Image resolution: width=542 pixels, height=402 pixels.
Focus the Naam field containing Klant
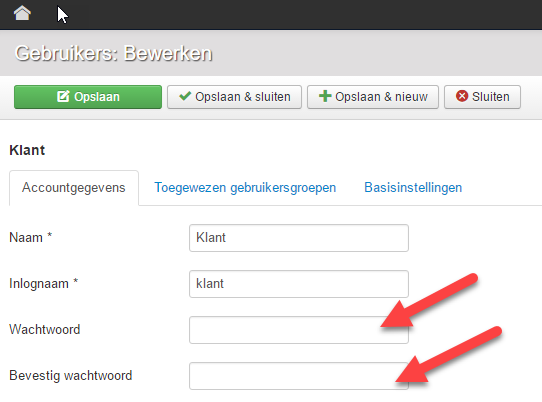[x=299, y=238]
